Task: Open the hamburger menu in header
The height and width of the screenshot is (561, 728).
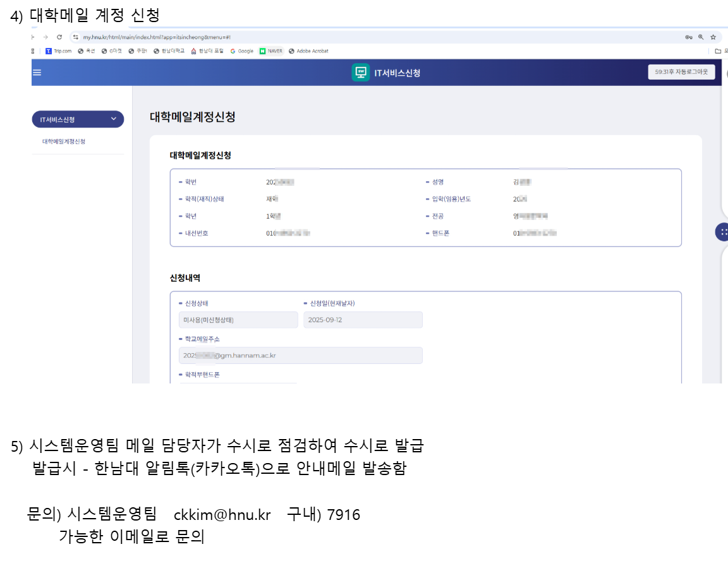Action: click(x=37, y=73)
